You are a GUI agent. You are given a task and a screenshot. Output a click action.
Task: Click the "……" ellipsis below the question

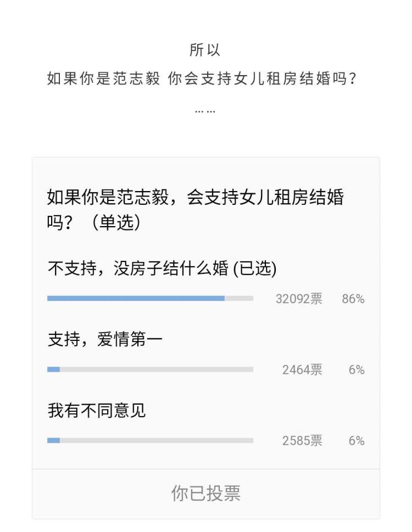pos(205,110)
